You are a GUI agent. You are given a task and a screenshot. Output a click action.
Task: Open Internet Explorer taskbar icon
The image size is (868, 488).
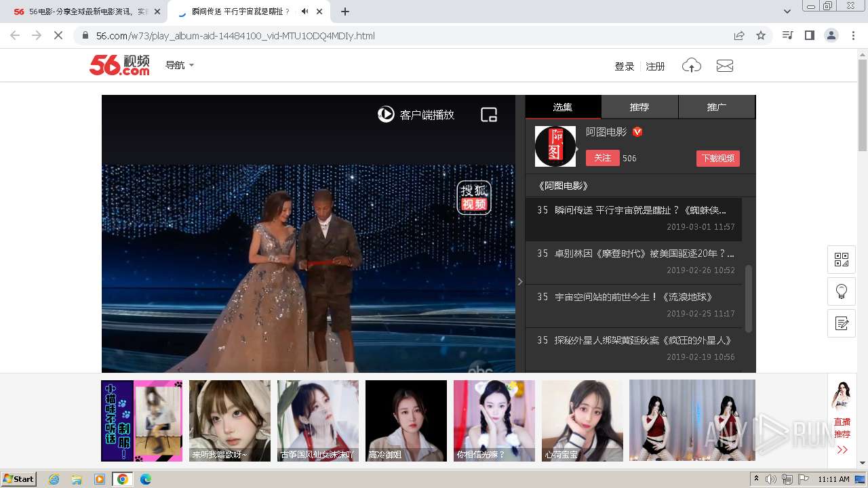coord(54,479)
